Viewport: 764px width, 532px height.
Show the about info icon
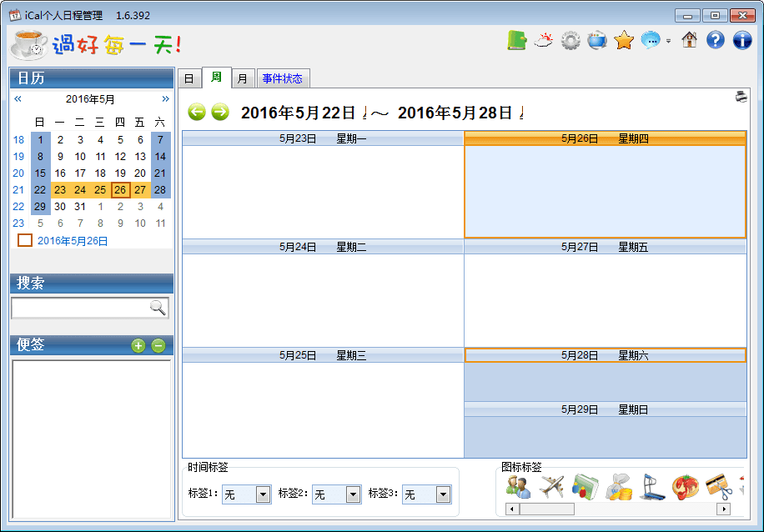[742, 40]
